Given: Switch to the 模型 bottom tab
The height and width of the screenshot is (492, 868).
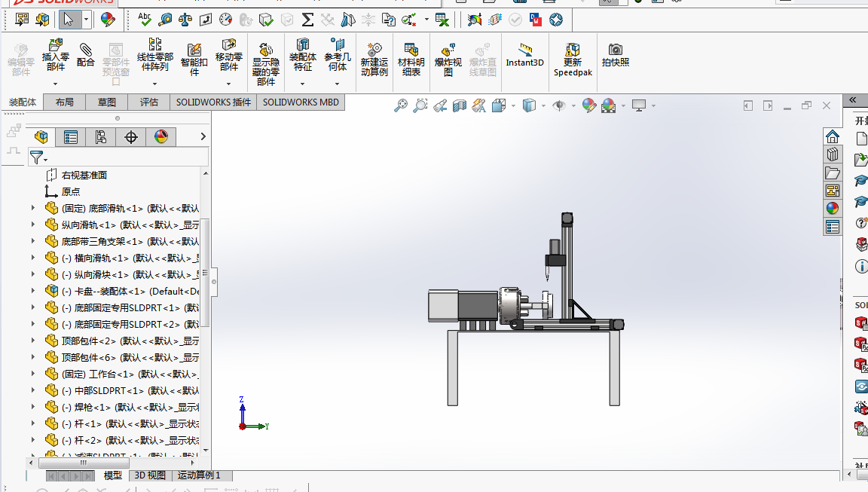Looking at the screenshot, I should tap(113, 475).
